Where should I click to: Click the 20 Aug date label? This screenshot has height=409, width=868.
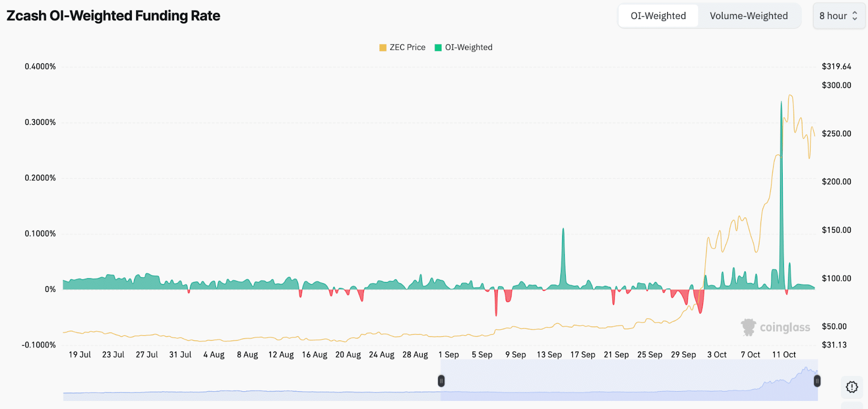[x=348, y=355]
